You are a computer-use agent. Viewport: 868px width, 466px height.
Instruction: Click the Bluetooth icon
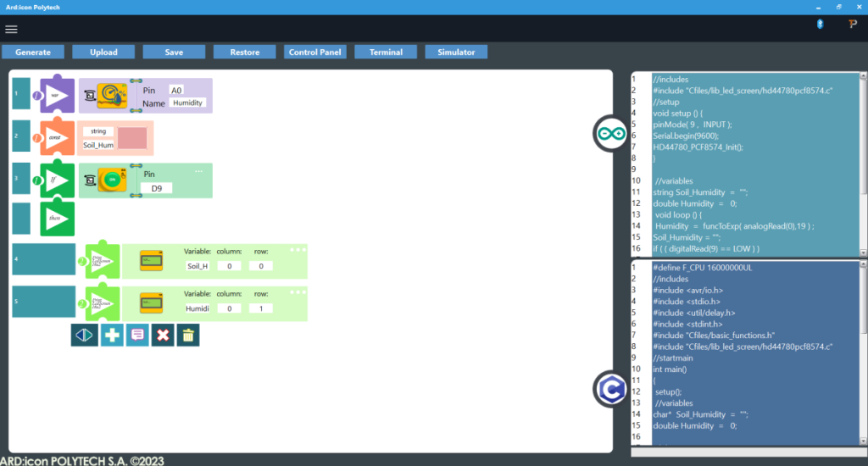click(x=820, y=25)
